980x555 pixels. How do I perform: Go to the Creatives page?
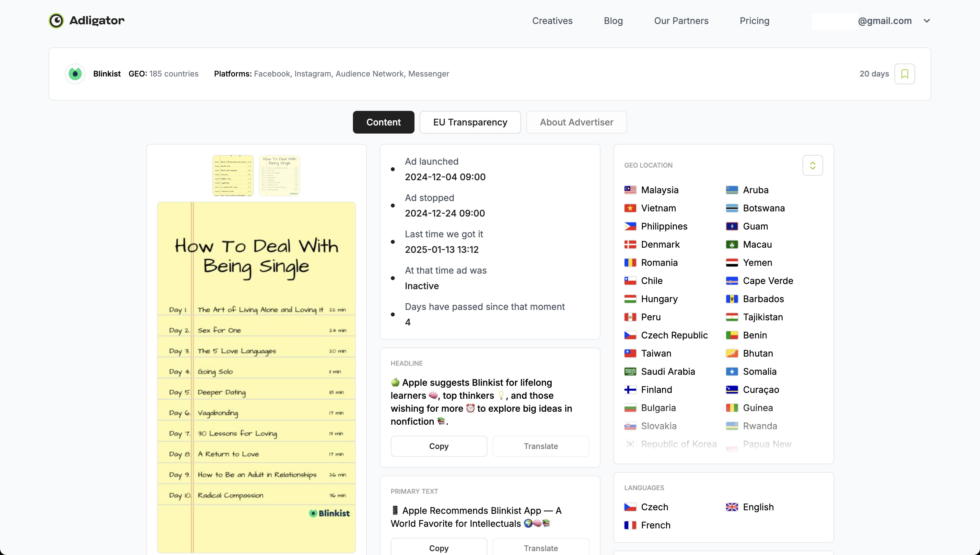coord(552,20)
